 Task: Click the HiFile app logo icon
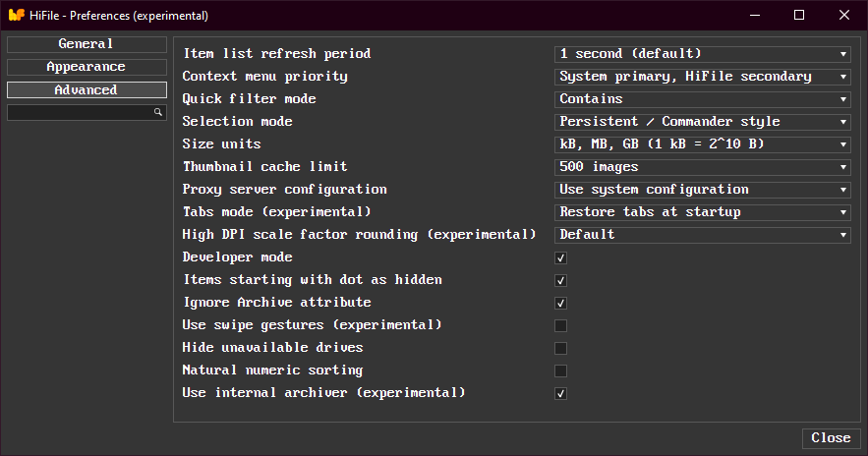point(16,16)
